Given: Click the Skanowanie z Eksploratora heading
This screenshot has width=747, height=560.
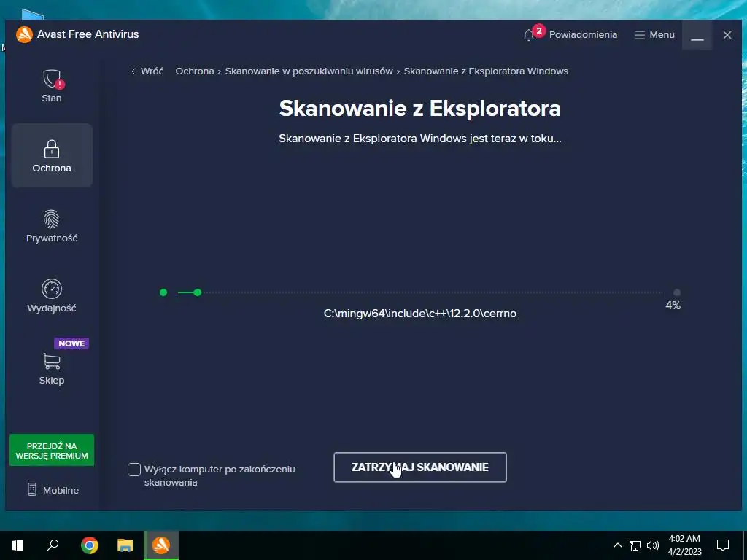Looking at the screenshot, I should coord(419,109).
